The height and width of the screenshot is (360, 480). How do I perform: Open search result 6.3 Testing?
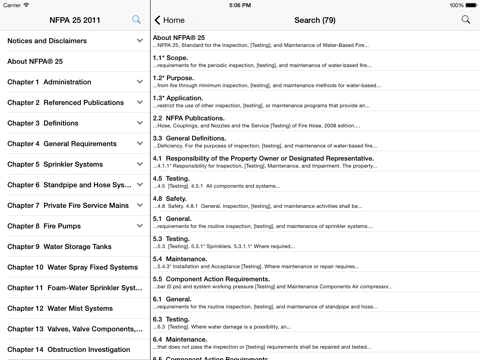[316, 323]
